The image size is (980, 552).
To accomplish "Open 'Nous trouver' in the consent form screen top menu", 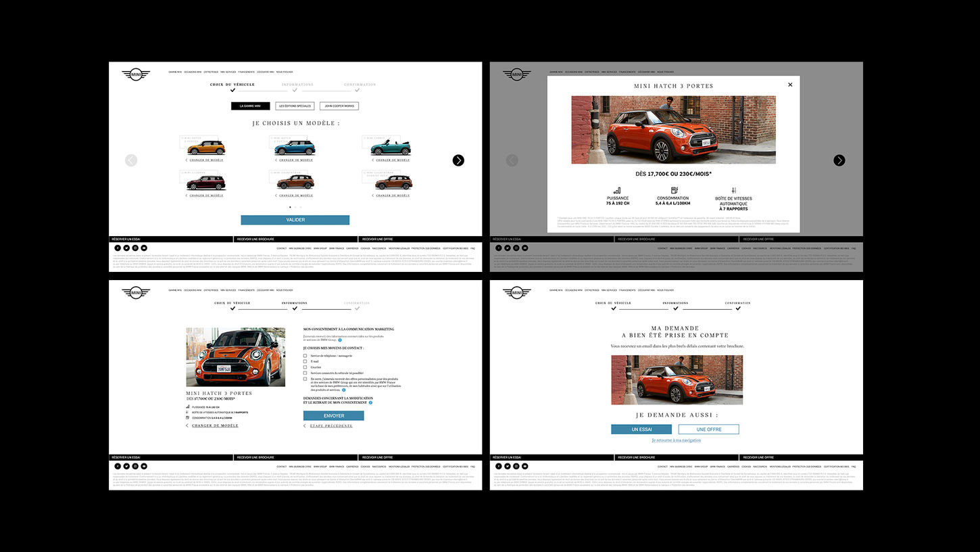I will pyautogui.click(x=285, y=290).
